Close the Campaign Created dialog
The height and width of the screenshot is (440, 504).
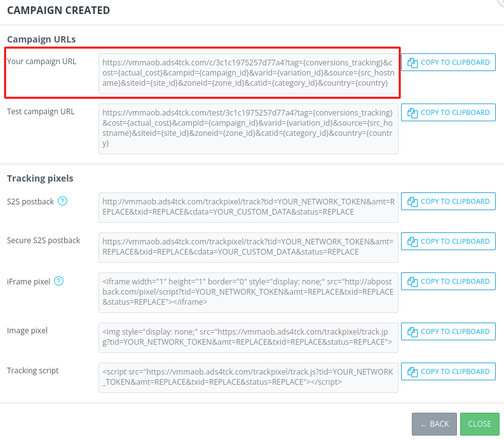coord(479,424)
